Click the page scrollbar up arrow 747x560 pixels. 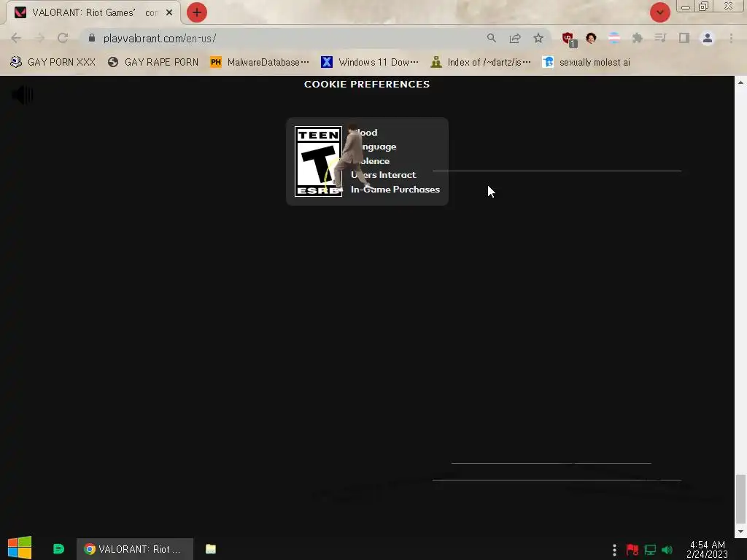pos(740,83)
